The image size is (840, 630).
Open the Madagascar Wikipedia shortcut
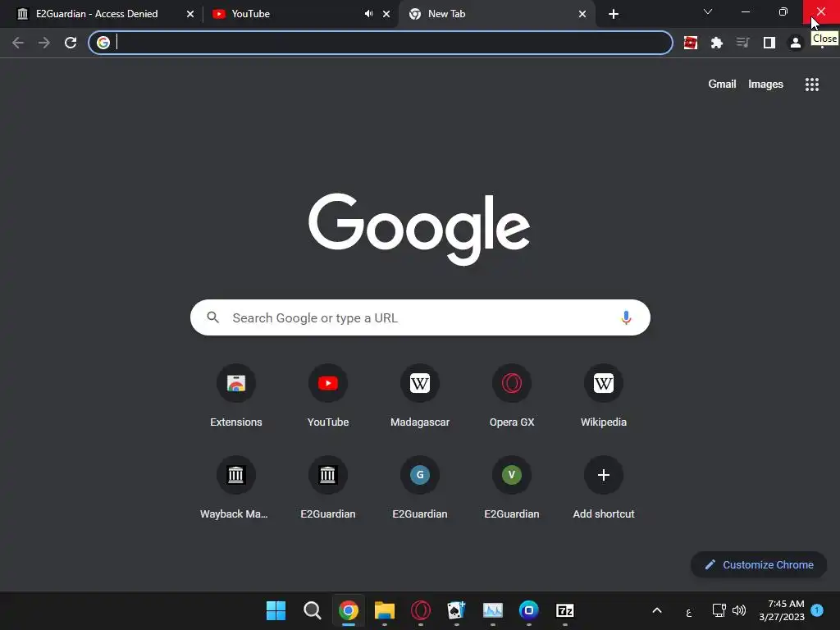pos(420,396)
